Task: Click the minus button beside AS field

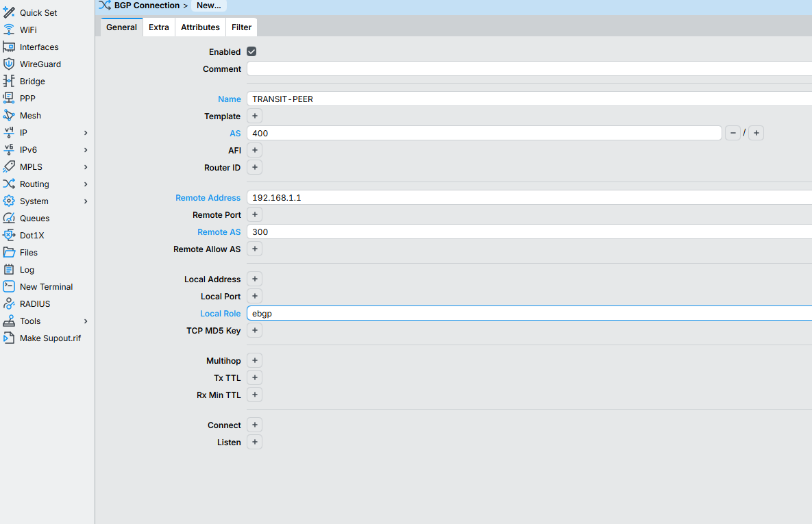Action: coord(733,133)
